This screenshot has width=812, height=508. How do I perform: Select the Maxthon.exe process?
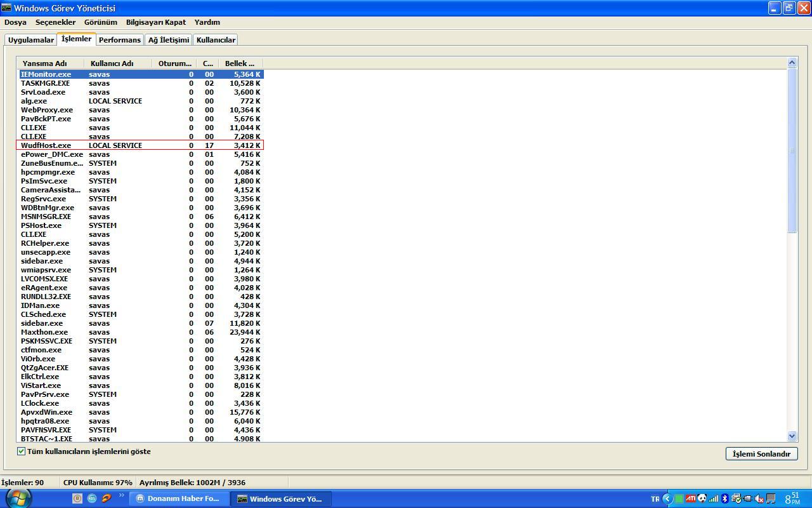140,332
